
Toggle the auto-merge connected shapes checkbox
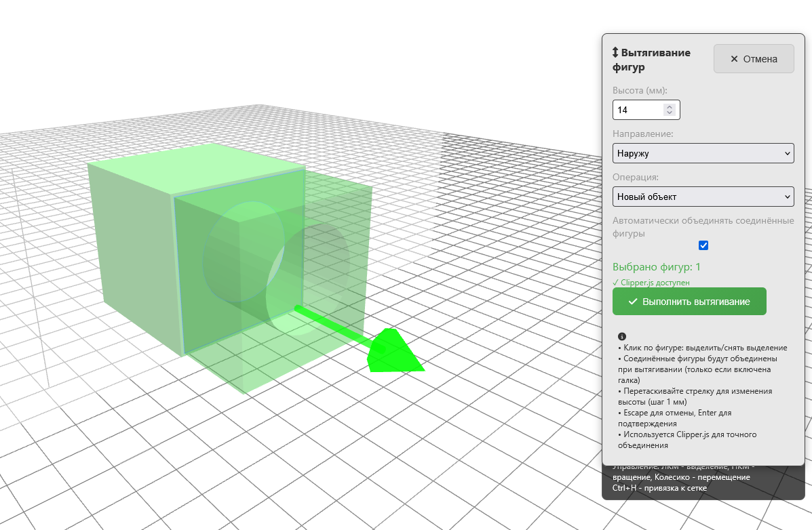pyautogui.click(x=703, y=245)
